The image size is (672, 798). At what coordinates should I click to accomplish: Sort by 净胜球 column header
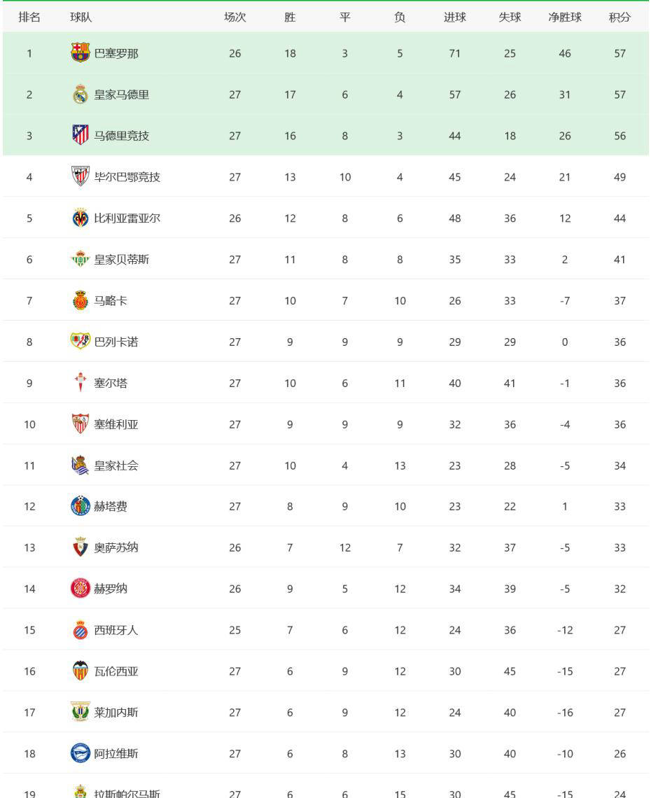[565, 17]
